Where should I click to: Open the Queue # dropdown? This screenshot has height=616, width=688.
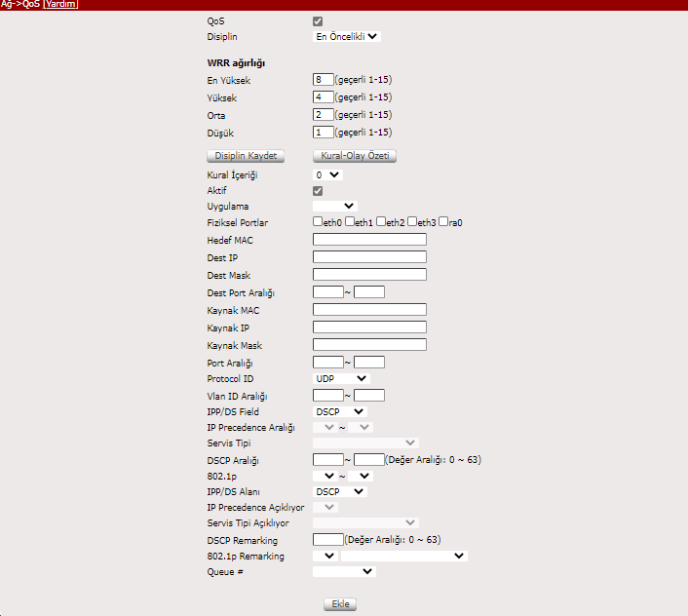(344, 572)
